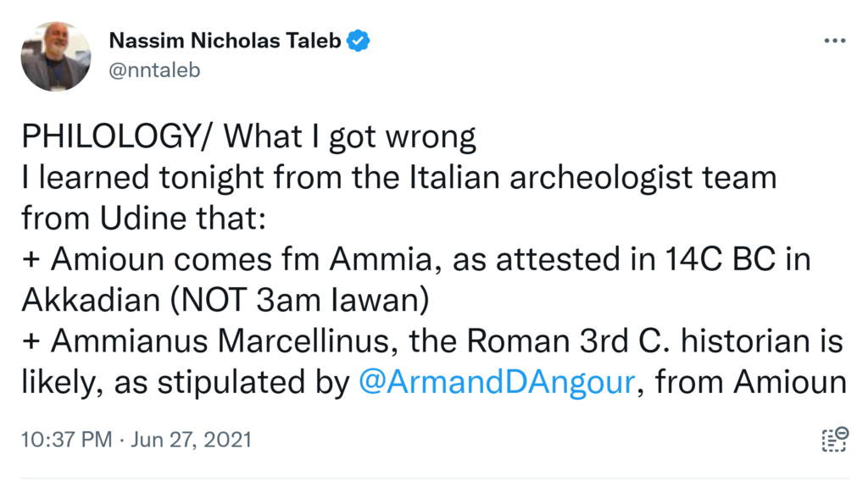This screenshot has width=868, height=493.
Task: Open the three-dot More options menu
Action: pos(834,42)
